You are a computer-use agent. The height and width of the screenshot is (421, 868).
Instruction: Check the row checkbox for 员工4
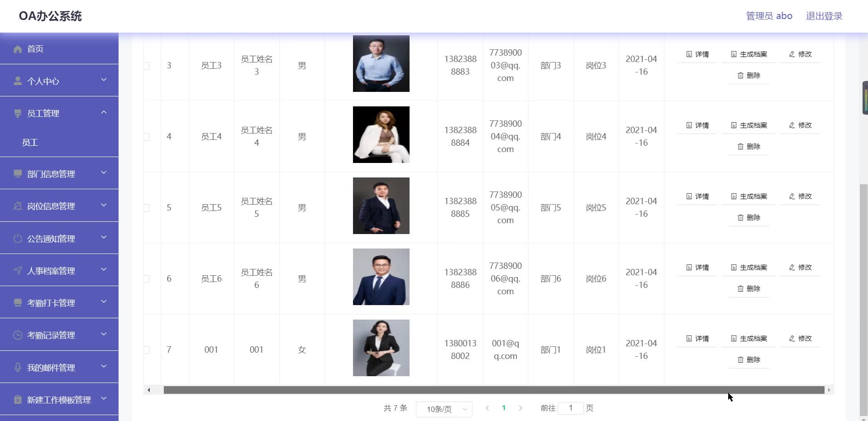[x=146, y=136]
